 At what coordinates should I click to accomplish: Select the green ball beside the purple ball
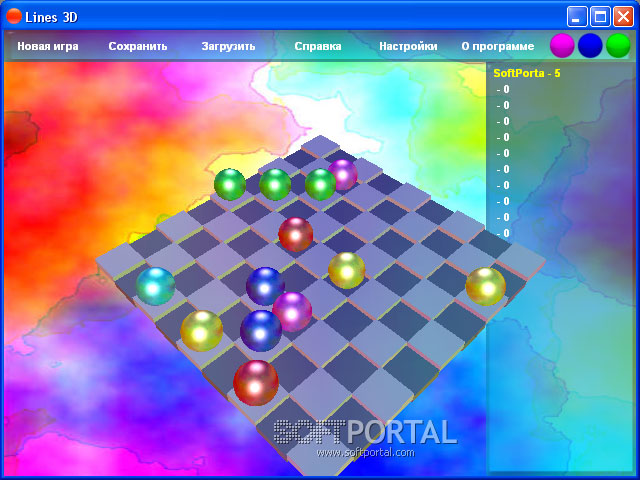coord(320,184)
